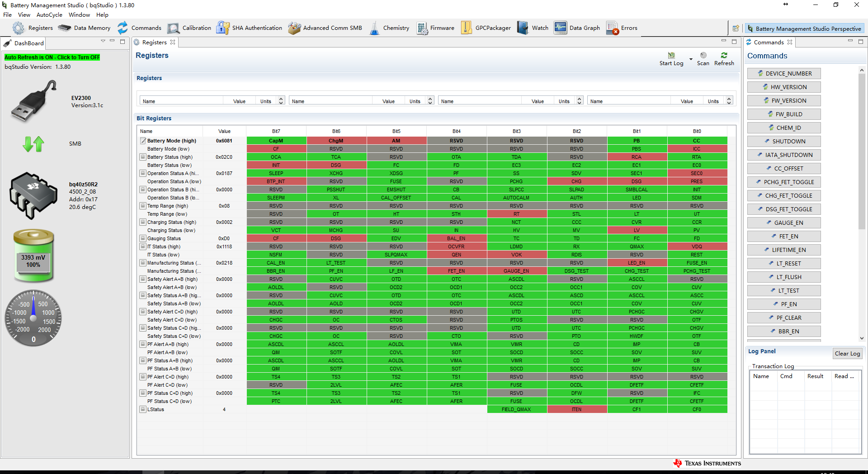Toggle the AM bit of Battery Mode
Screen dimensions: 868x474
pyautogui.click(x=396, y=141)
